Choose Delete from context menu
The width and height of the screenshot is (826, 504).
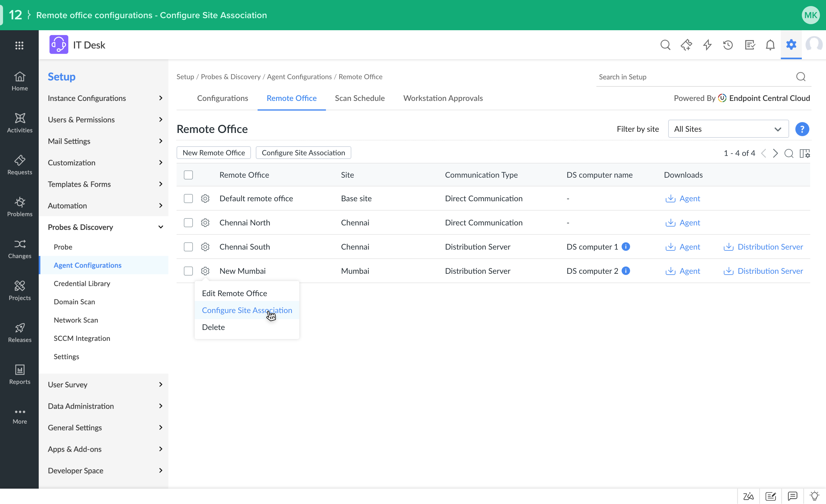(x=247, y=327)
